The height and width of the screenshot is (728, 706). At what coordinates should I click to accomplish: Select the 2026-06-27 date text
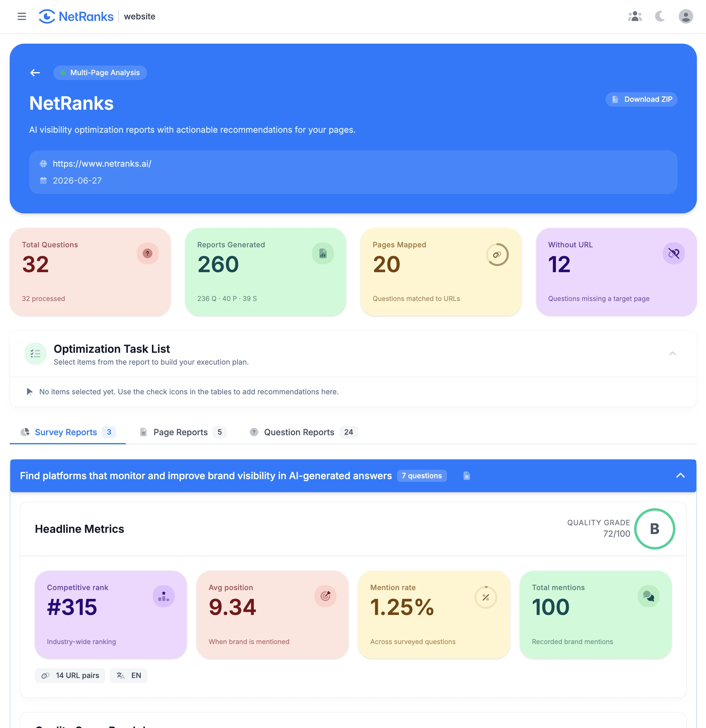77,181
